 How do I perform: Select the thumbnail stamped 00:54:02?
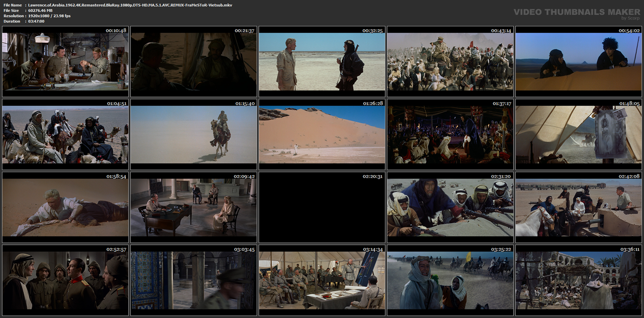pyautogui.click(x=579, y=61)
